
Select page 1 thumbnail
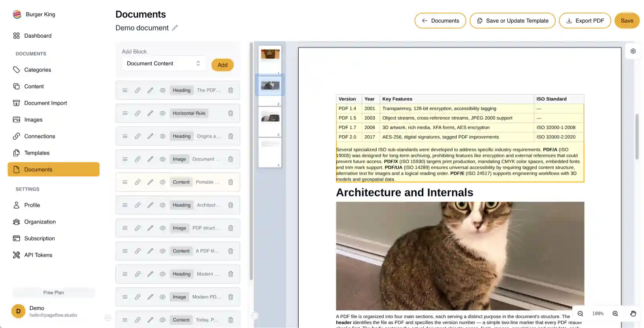(270, 59)
